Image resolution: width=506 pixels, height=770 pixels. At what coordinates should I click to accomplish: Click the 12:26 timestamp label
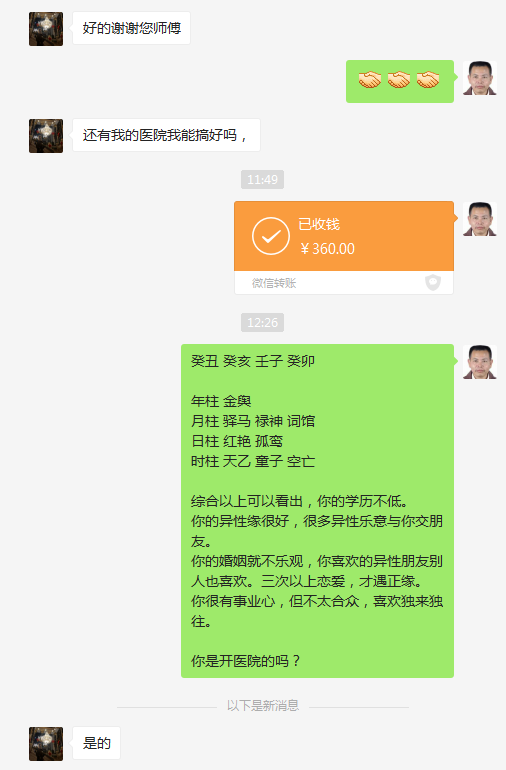point(262,323)
